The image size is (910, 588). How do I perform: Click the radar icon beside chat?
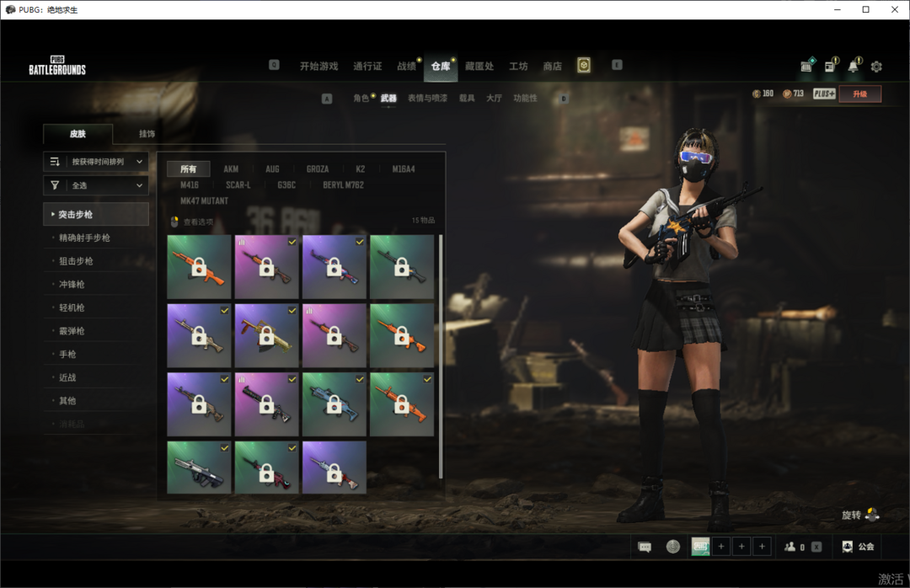672,547
